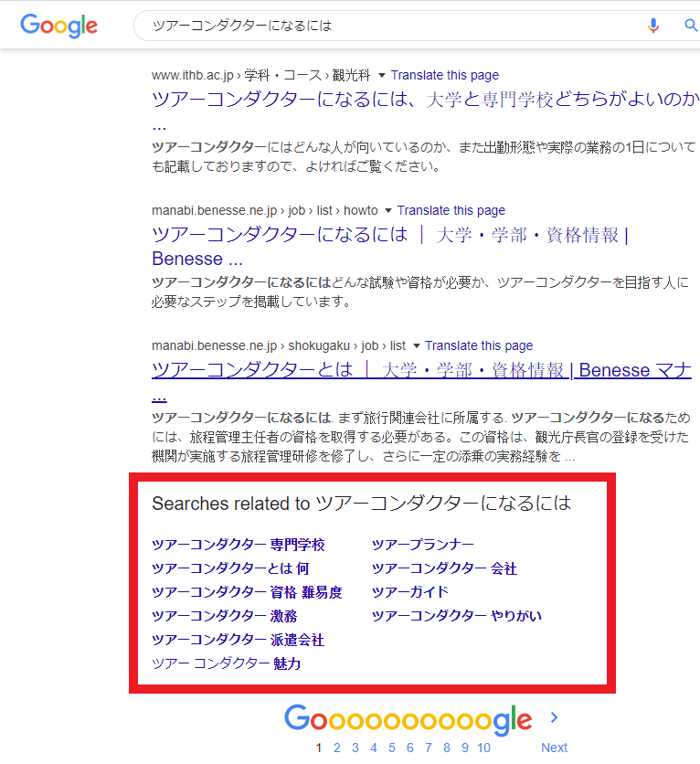Go to results page 10

coord(483,748)
